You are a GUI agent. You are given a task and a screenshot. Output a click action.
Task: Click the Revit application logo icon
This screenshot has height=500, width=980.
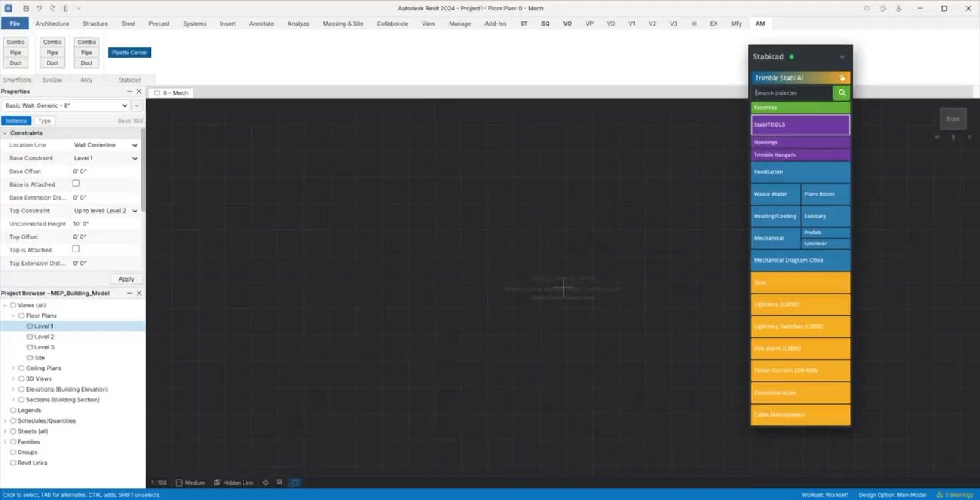click(x=9, y=9)
